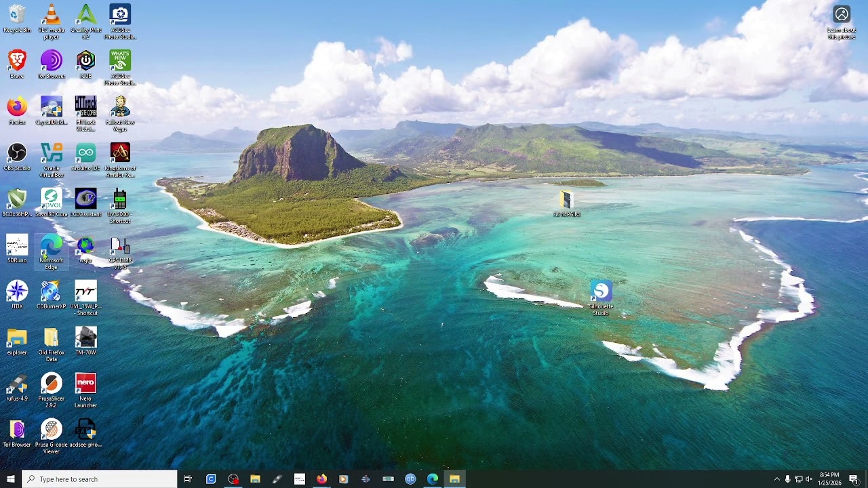Select the rufus-4.9 desktop icon

[17, 387]
